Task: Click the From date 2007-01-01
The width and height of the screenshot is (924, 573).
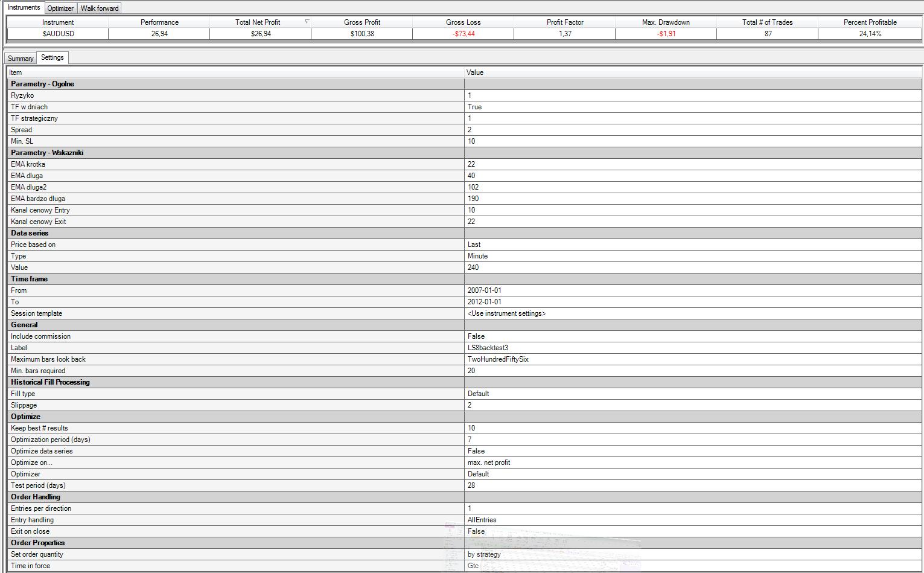Action: 484,290
